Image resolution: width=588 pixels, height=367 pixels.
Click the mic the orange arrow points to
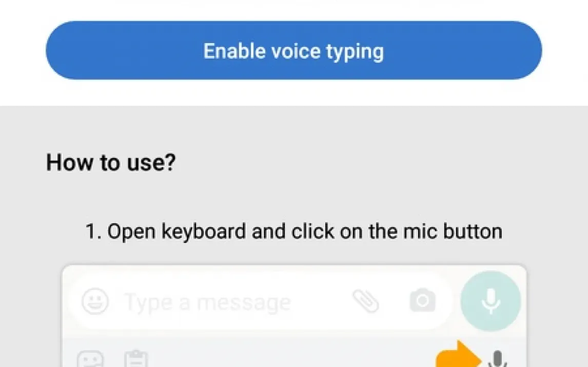coord(498,359)
